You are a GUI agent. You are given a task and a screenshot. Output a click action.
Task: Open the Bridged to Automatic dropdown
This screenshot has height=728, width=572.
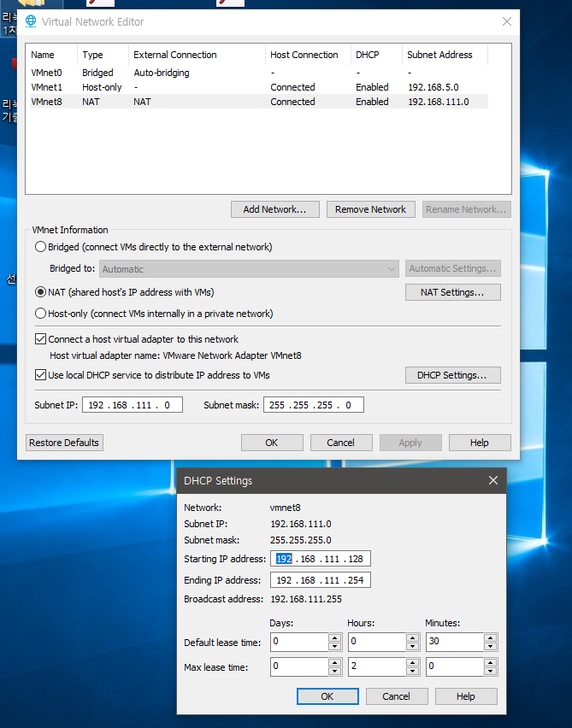coord(249,269)
